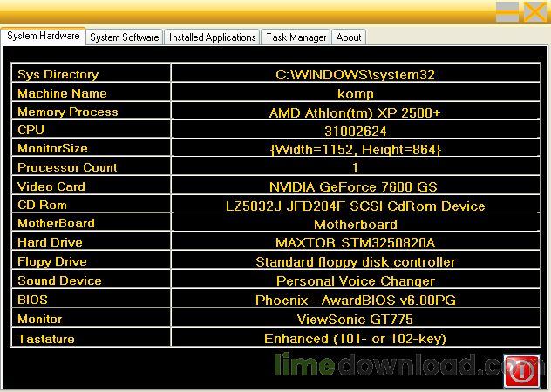The height and width of the screenshot is (392, 551).
Task: Switch to the System Hardware tab
Action: tap(44, 37)
